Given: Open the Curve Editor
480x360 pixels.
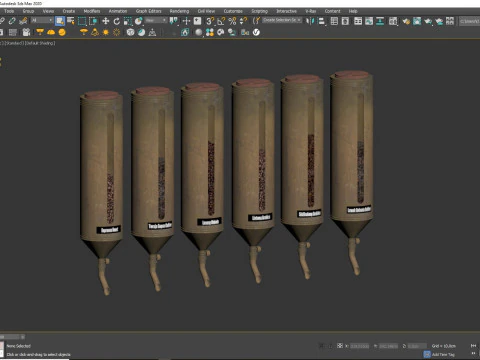Looking at the screenshot, I should 369,21.
